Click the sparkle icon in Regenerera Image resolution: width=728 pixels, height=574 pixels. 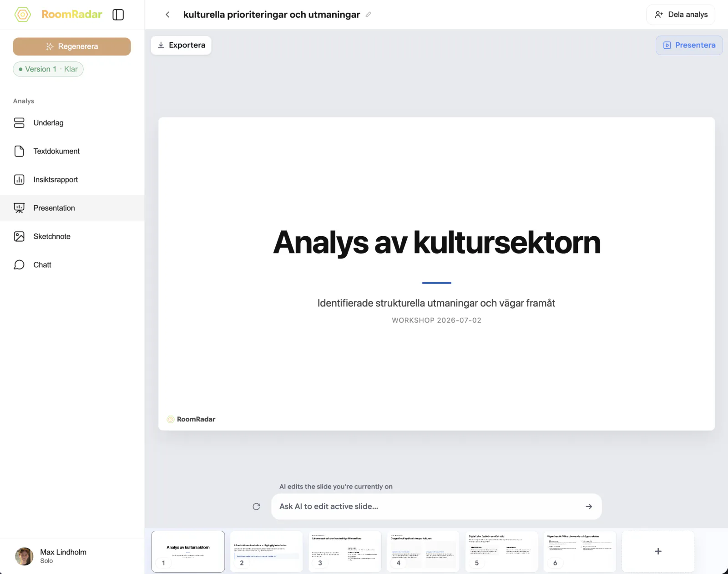(x=50, y=46)
